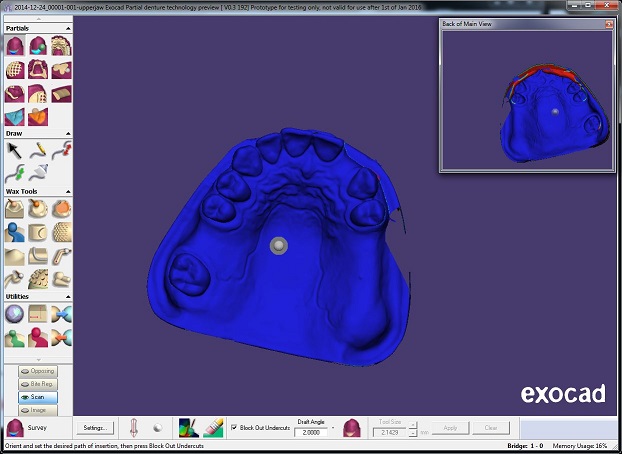Select the green plus add-to-curve tool
The width and height of the screenshot is (622, 454).
click(x=15, y=173)
